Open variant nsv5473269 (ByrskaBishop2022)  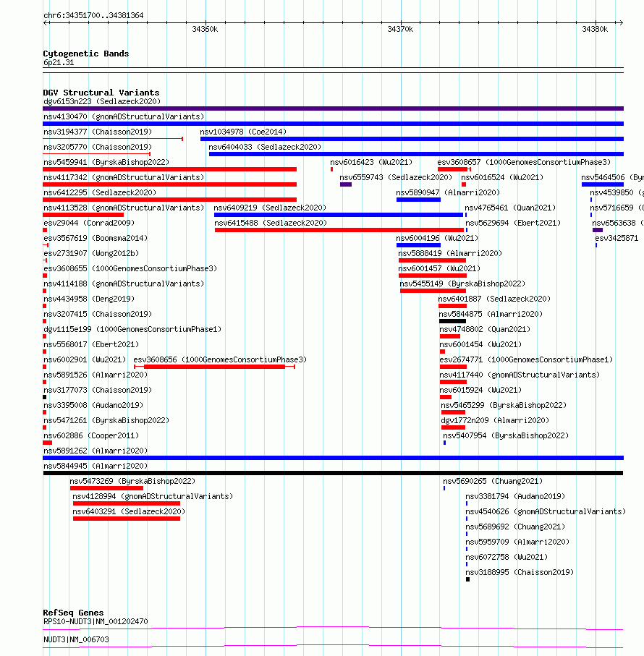[x=132, y=481]
